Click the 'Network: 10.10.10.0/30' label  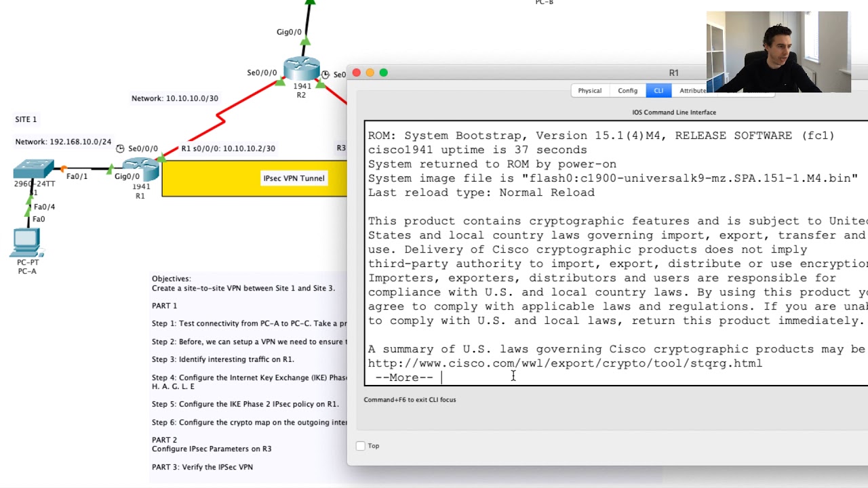175,98
